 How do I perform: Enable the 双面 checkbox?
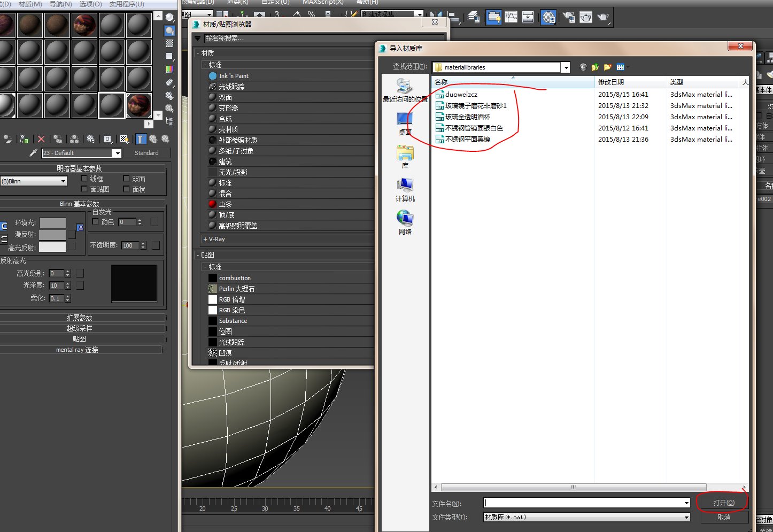(x=127, y=178)
